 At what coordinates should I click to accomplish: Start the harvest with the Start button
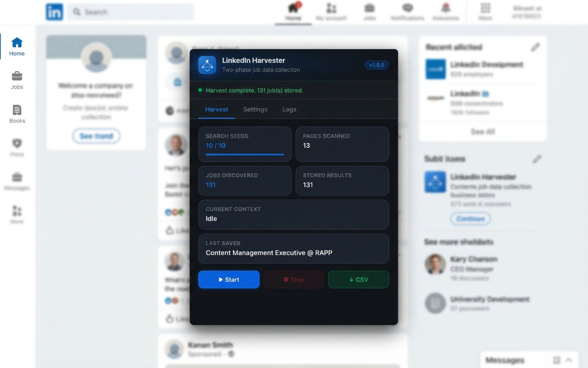(229, 280)
